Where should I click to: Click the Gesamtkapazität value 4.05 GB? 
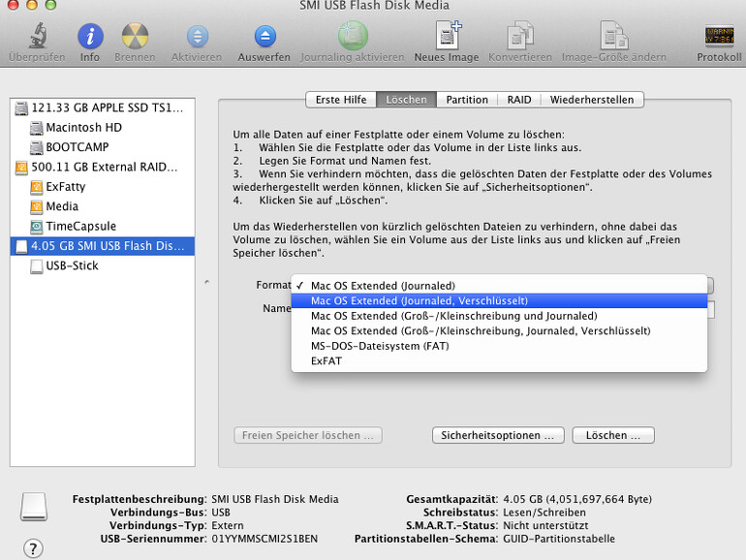coord(577,499)
